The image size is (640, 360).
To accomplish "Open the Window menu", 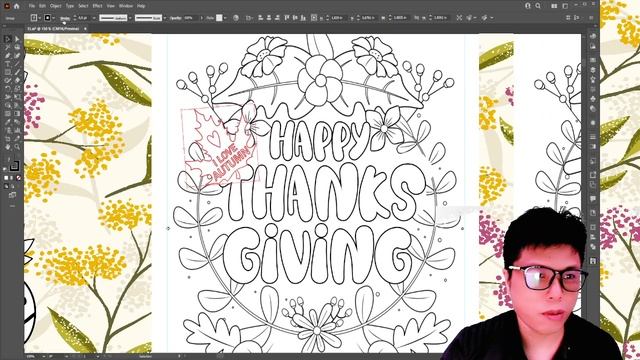I will pyautogui.click(x=126, y=6).
